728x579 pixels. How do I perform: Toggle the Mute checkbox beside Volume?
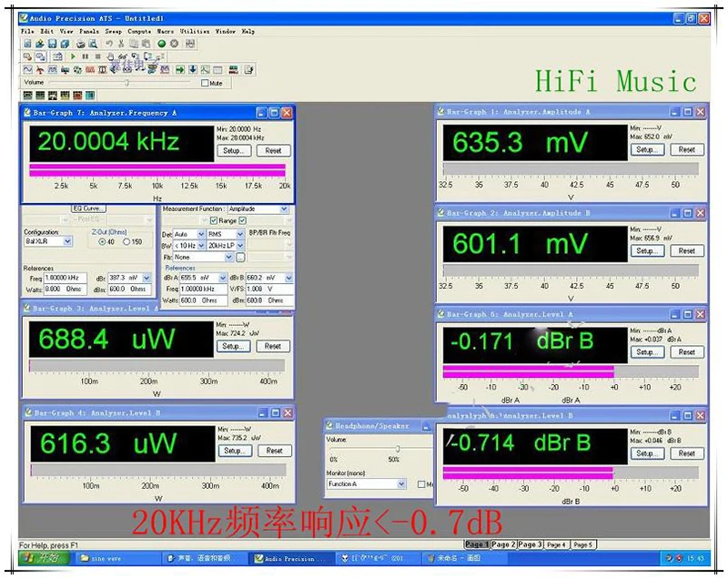tap(205, 83)
